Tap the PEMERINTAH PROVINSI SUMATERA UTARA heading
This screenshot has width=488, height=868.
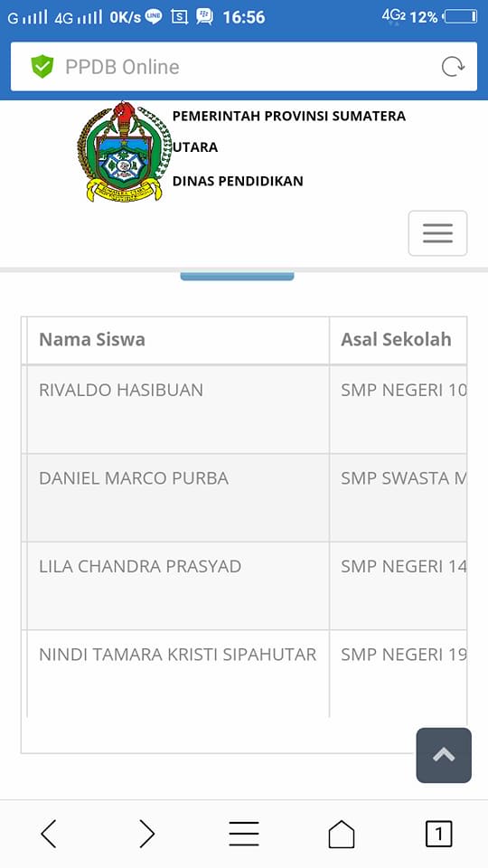[x=289, y=132]
